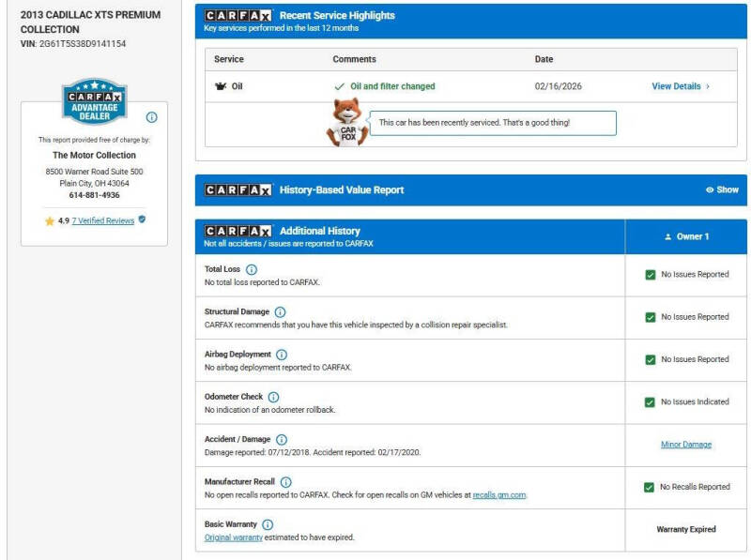The width and height of the screenshot is (751, 560).
Task: Open Basic Warranty info icon
Action: [268, 524]
